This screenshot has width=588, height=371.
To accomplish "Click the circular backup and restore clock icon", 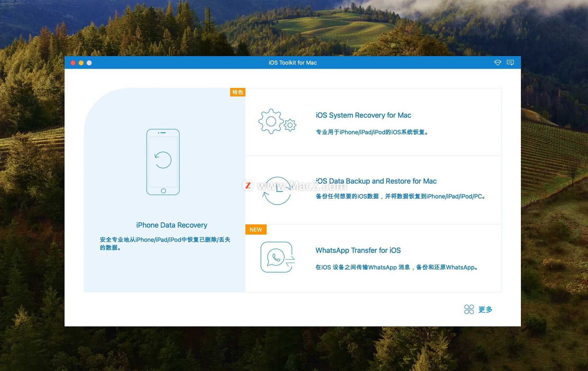I will click(x=277, y=191).
